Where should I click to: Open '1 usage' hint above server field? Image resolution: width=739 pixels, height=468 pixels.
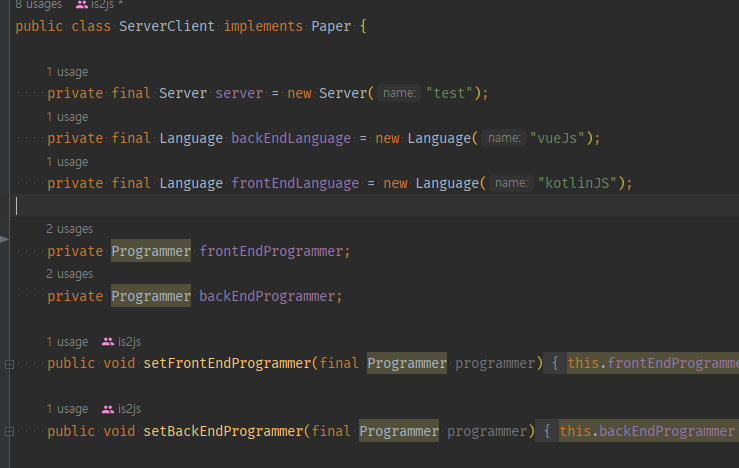pyautogui.click(x=67, y=72)
